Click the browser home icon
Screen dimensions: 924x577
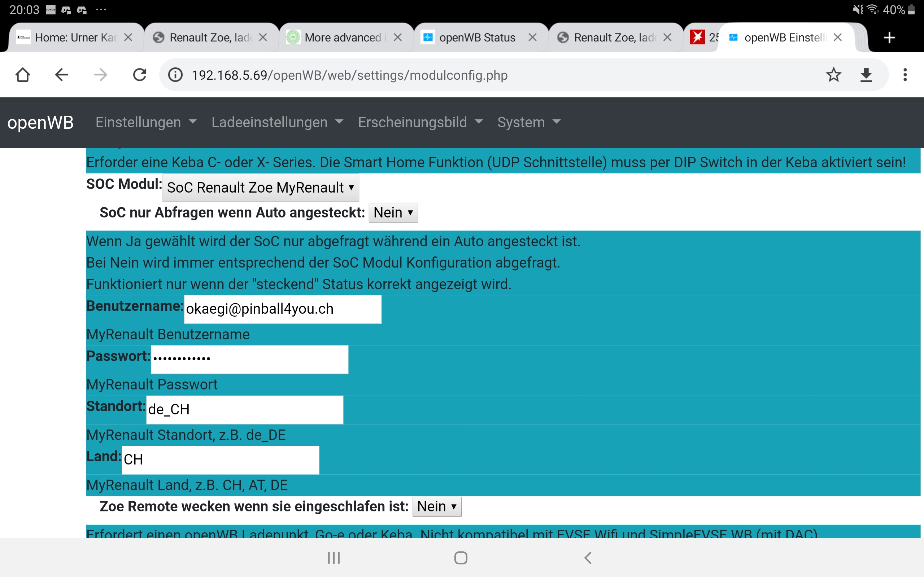point(23,75)
